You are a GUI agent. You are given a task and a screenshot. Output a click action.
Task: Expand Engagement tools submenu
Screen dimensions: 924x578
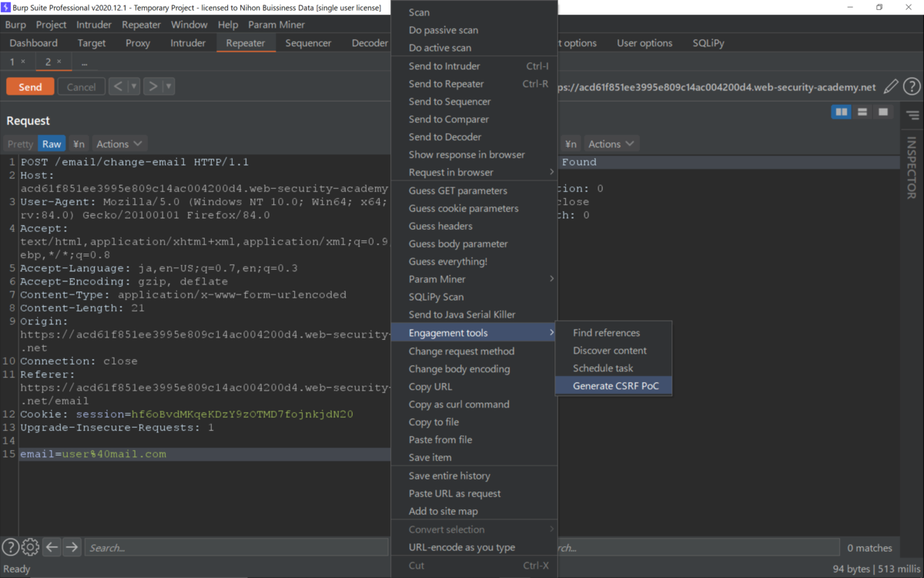pyautogui.click(x=474, y=333)
